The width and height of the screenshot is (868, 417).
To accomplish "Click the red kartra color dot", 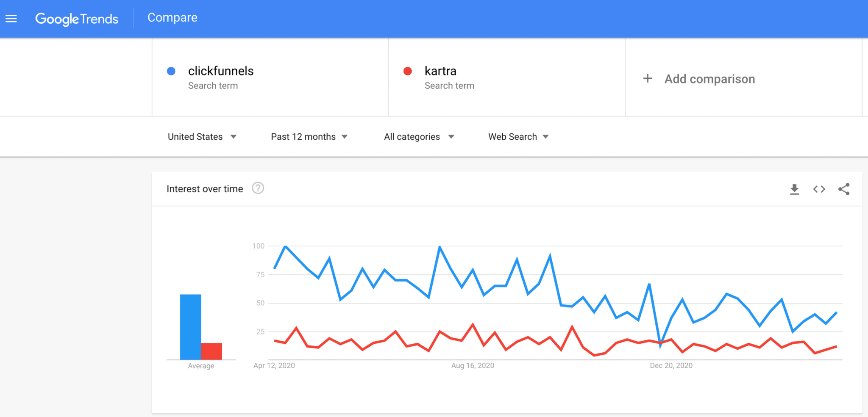I will [x=408, y=71].
